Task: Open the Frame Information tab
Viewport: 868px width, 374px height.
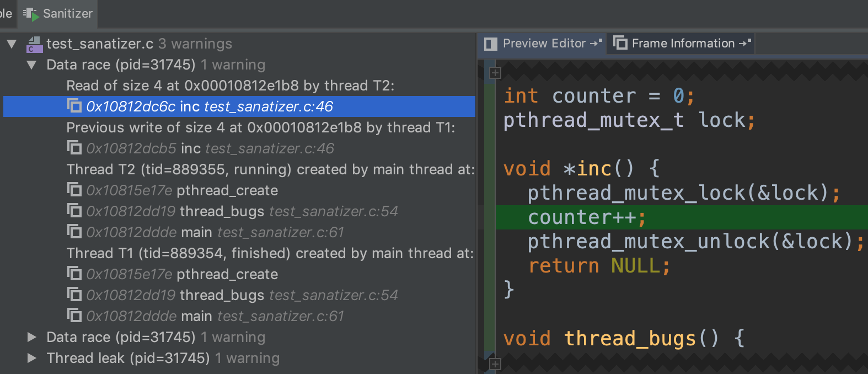Action: (682, 44)
